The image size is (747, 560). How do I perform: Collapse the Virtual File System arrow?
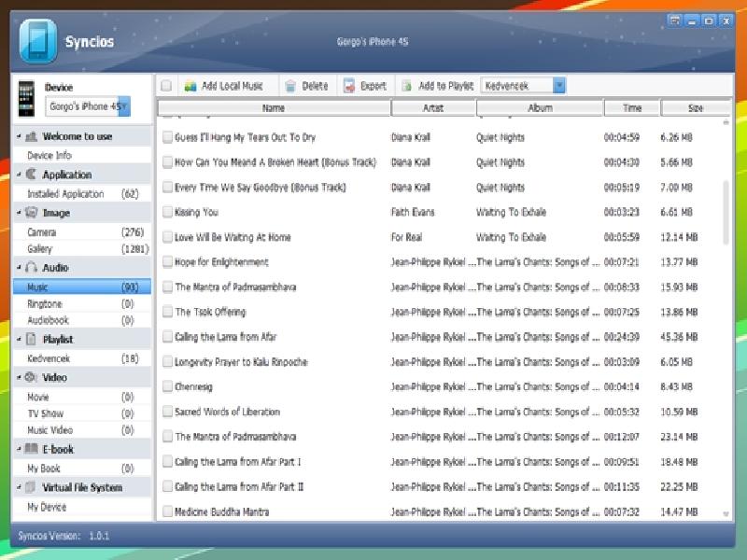[19, 487]
